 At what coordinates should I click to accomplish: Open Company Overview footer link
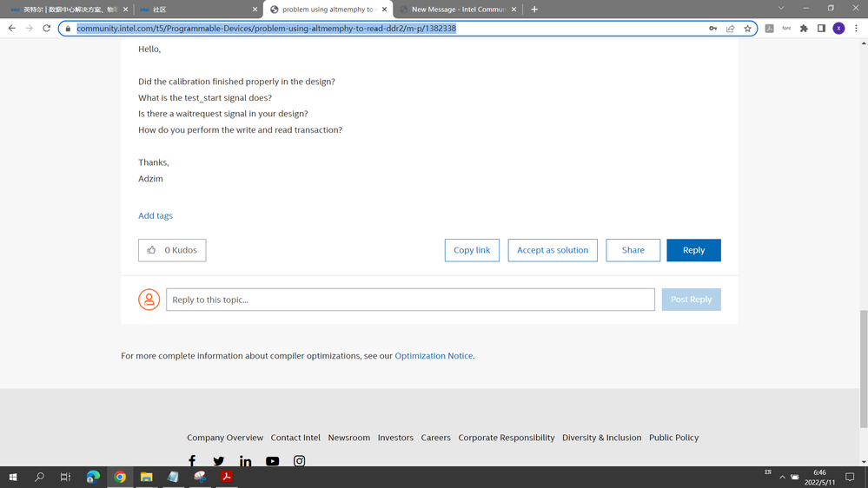tap(225, 438)
